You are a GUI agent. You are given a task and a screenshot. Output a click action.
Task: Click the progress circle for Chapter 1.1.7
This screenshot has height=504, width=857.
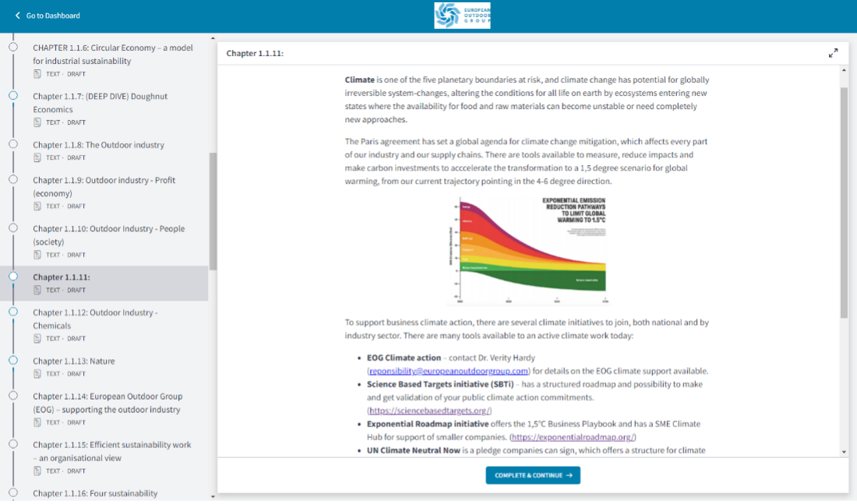click(x=13, y=96)
